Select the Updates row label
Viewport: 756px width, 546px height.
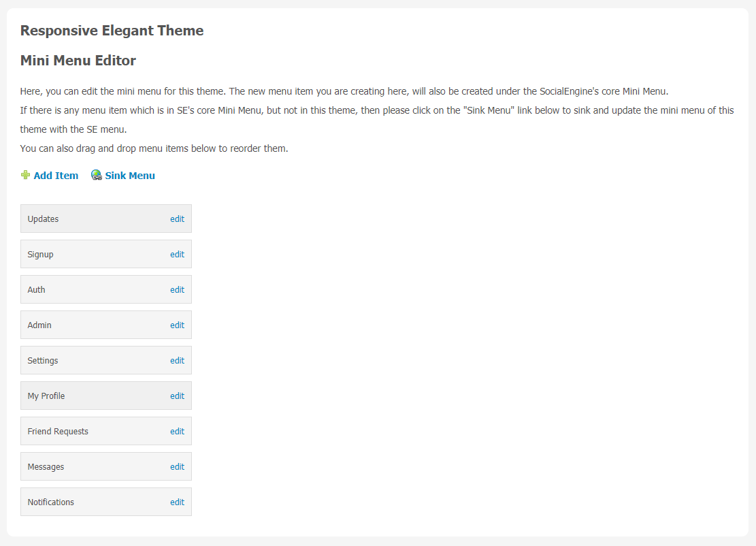(43, 219)
